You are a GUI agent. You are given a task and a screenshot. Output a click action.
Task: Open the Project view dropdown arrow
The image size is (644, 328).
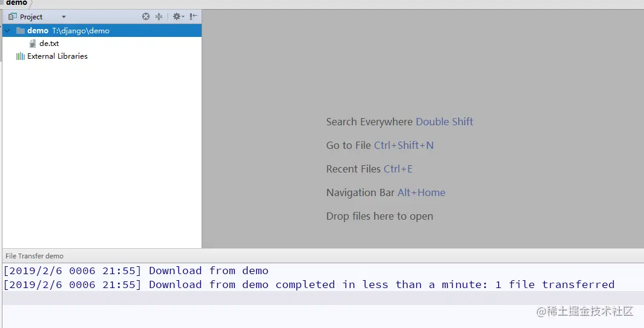(x=64, y=17)
